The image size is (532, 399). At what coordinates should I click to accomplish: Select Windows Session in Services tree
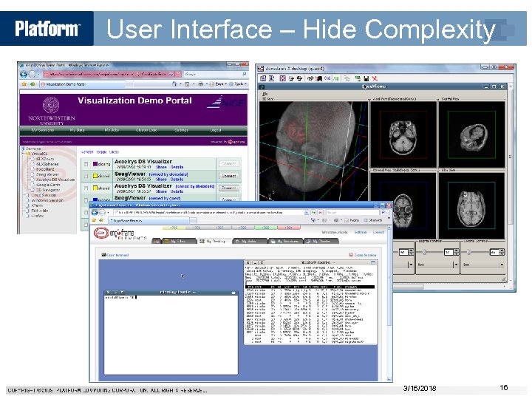(x=47, y=200)
